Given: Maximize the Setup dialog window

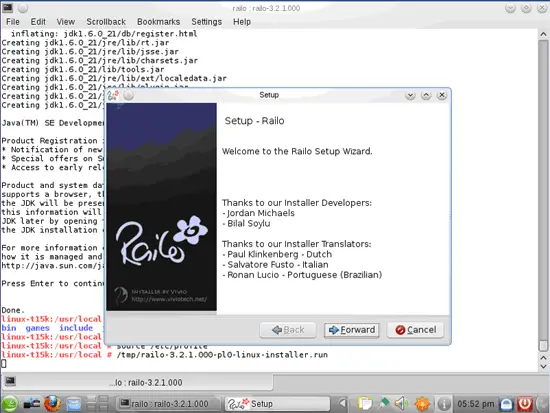Looking at the screenshot, I should tap(426, 95).
